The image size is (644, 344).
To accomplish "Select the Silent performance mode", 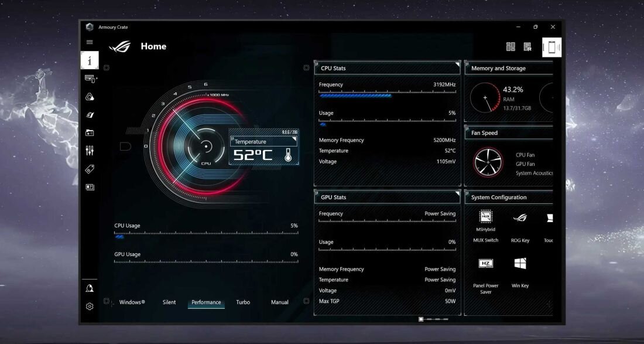I will tap(169, 302).
